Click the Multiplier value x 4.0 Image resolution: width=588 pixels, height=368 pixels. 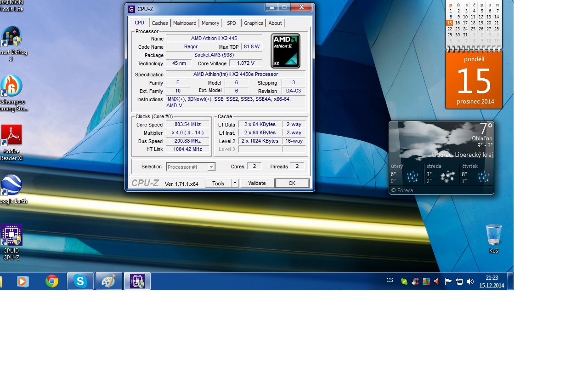click(187, 132)
